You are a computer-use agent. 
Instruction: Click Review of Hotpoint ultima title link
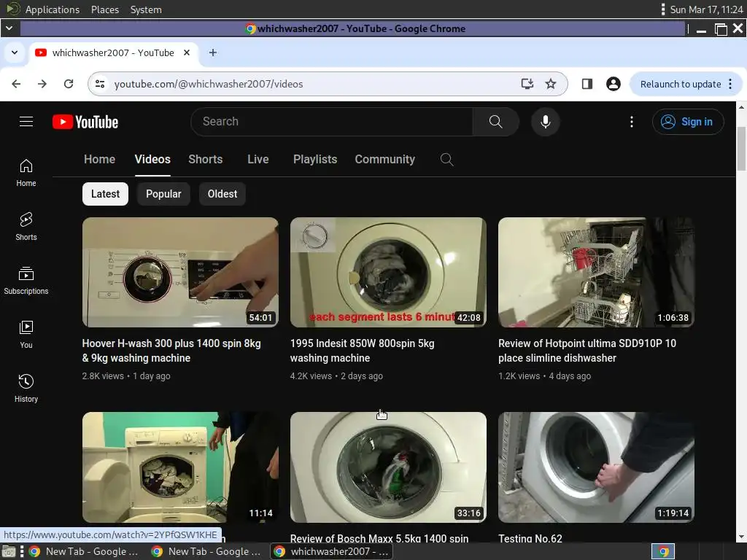click(x=587, y=351)
